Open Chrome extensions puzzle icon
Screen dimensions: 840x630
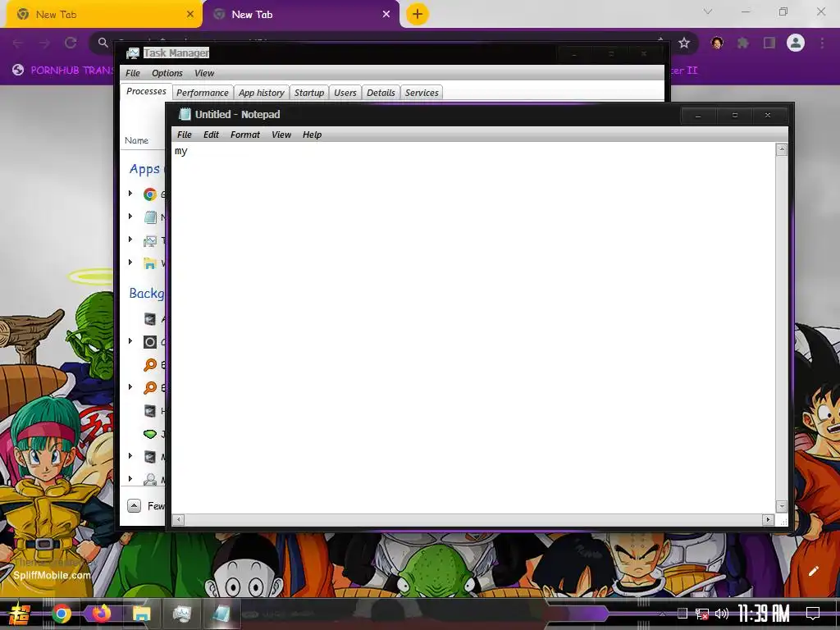tap(743, 43)
